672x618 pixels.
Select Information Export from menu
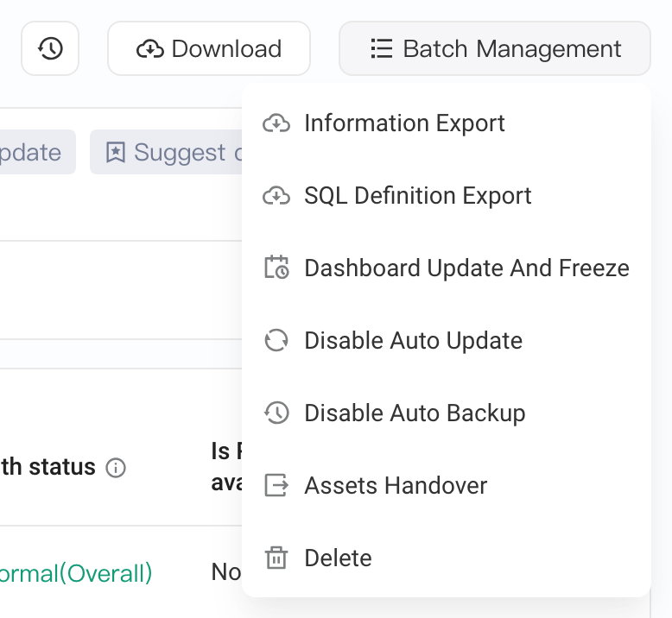coord(447,123)
